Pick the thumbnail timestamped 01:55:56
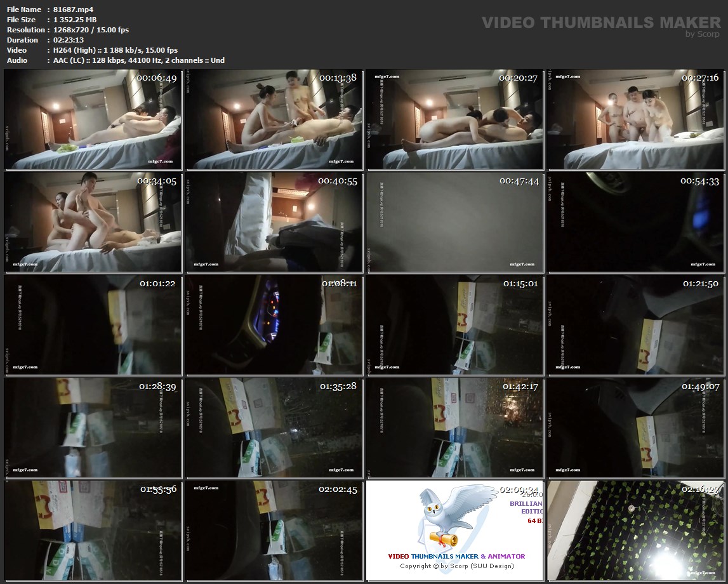The width and height of the screenshot is (728, 584). (93, 531)
